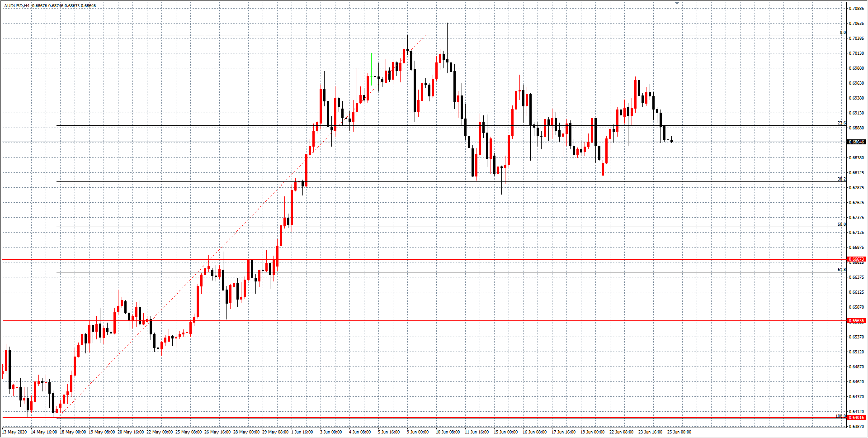Click the 13 May 2020 time label
Screen dimensions: 868x438
click(x=14, y=432)
